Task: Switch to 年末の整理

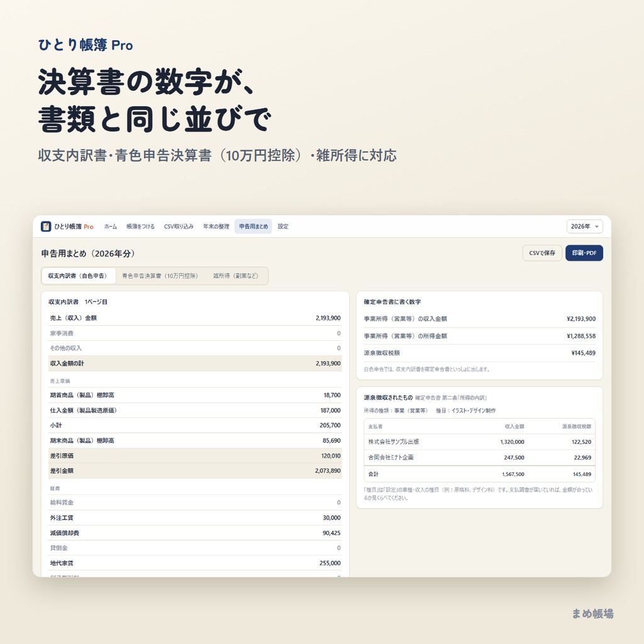Action: tap(216, 226)
